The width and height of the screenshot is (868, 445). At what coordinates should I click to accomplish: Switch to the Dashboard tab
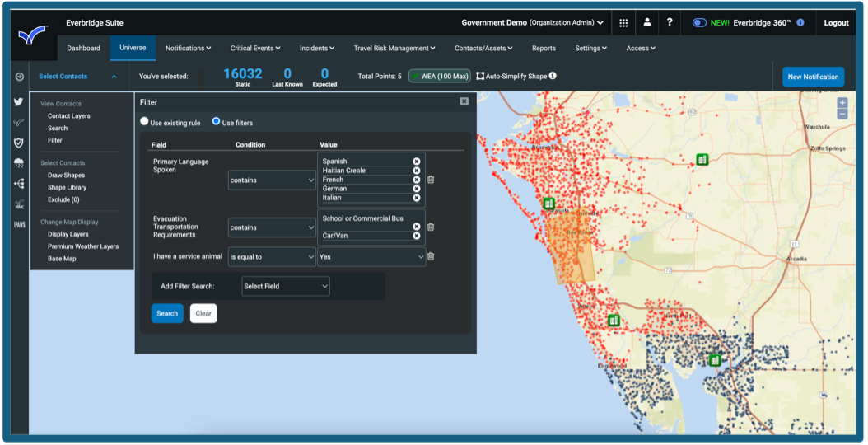point(83,49)
